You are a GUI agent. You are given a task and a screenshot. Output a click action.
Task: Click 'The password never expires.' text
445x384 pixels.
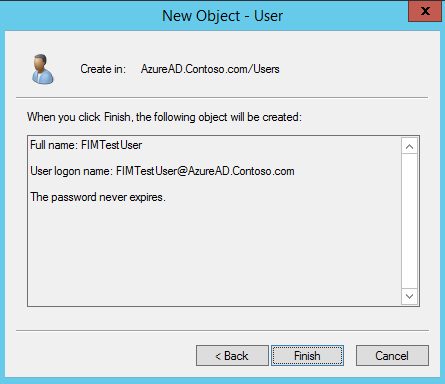[x=98, y=197]
